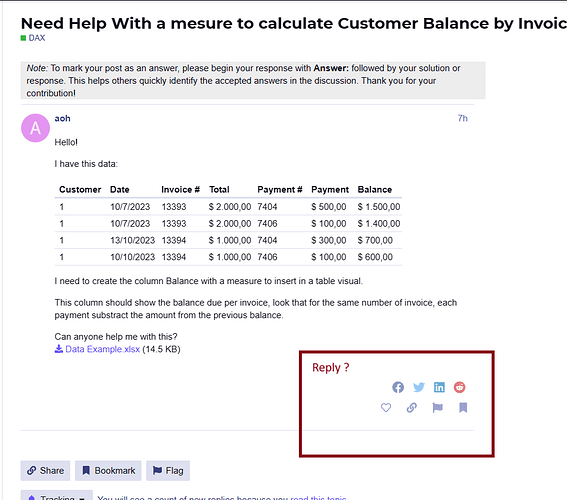Select balance cell '$ 600,00'
Image resolution: width=567 pixels, height=500 pixels.
(x=375, y=257)
